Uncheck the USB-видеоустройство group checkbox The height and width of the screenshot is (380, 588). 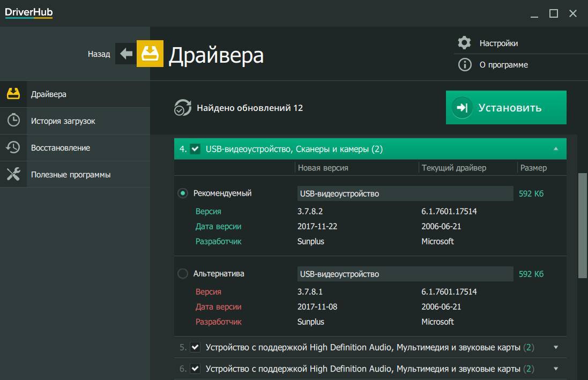[195, 149]
